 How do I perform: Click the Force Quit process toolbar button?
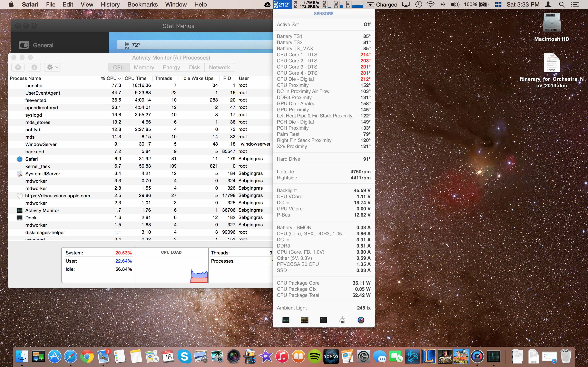pyautogui.click(x=18, y=67)
